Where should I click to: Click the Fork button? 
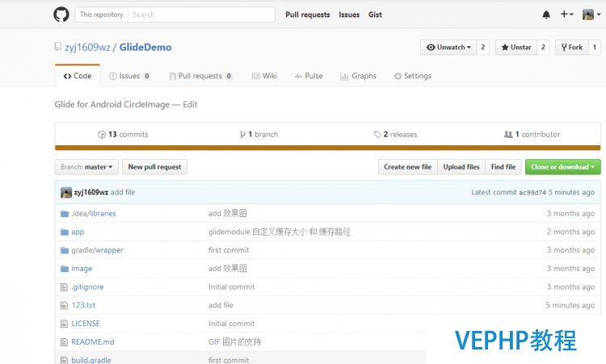[x=572, y=47]
